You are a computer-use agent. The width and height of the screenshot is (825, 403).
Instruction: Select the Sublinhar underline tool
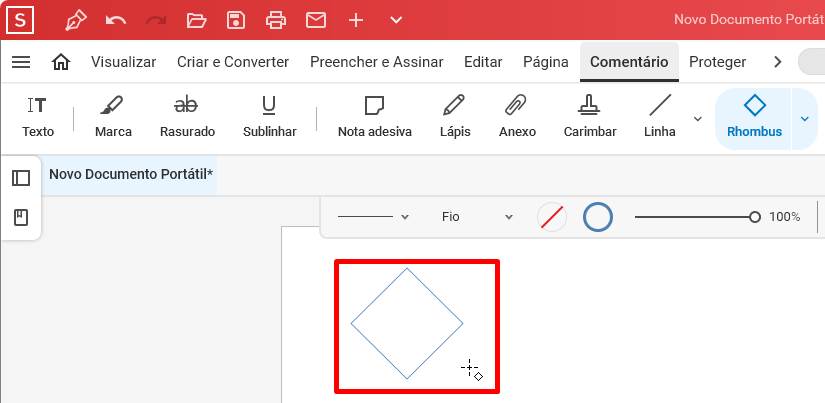269,118
